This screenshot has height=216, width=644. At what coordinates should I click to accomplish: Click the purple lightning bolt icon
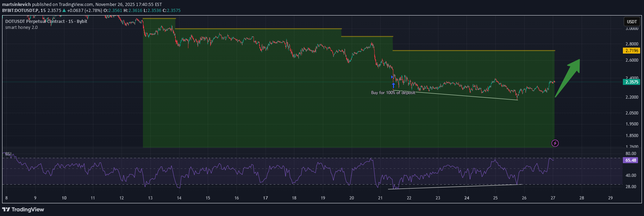(555, 143)
